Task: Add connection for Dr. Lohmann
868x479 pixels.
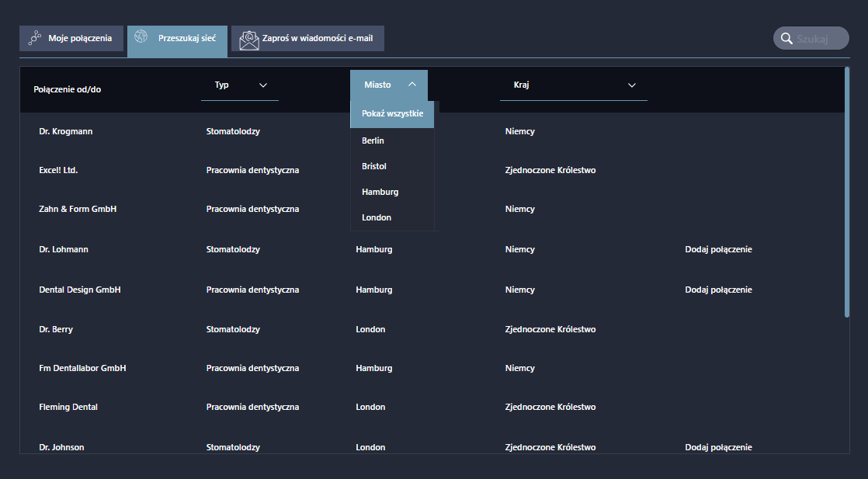Action: [718, 249]
